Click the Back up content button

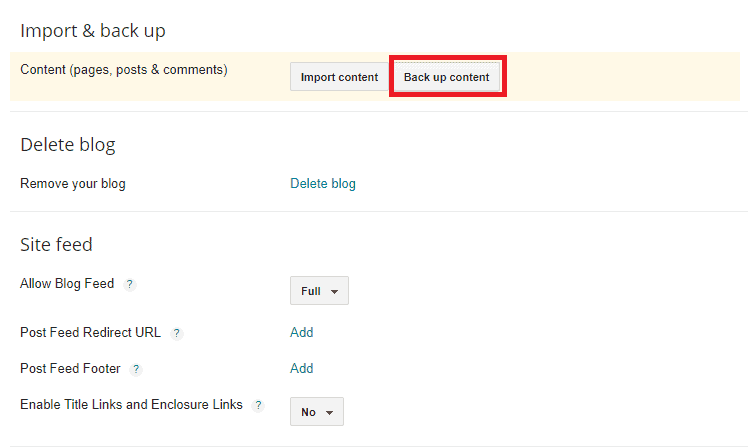tap(447, 77)
